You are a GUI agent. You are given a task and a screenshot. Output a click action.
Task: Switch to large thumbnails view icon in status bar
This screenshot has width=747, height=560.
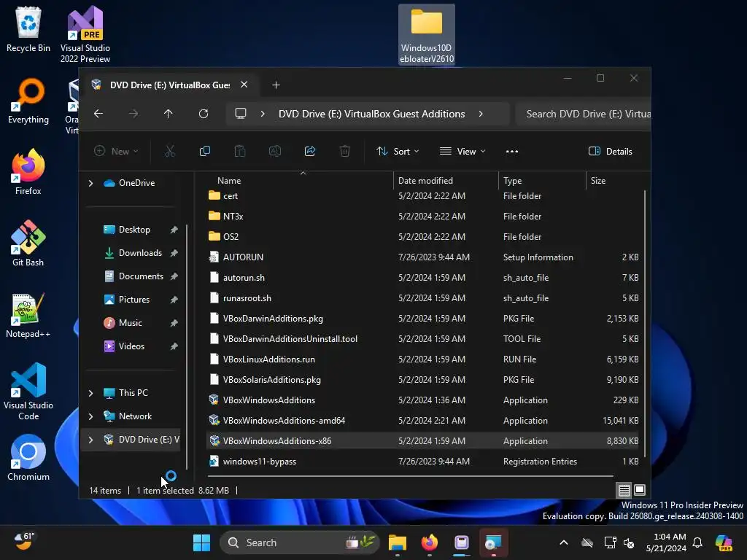(640, 490)
